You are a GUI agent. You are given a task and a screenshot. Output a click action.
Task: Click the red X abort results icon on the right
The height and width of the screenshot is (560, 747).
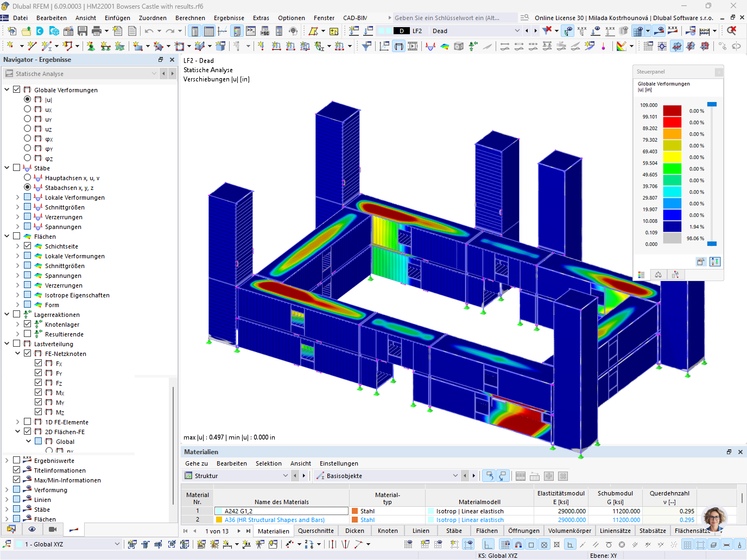coord(733,30)
